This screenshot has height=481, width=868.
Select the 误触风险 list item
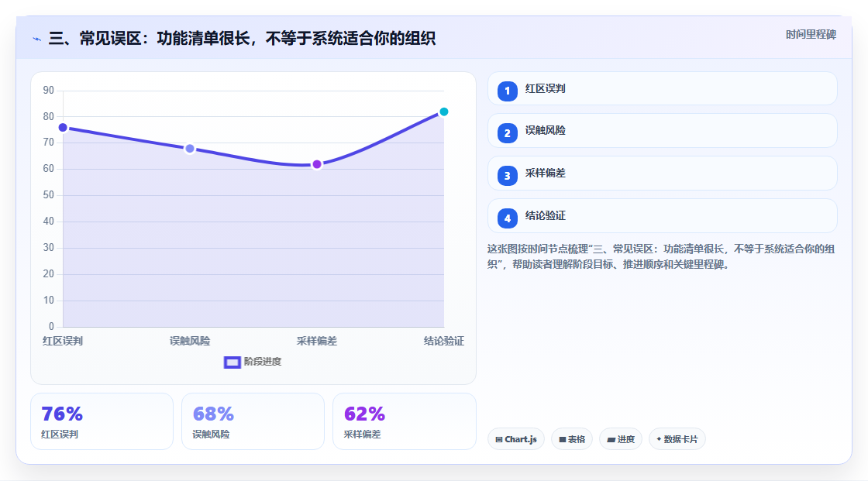click(x=662, y=131)
